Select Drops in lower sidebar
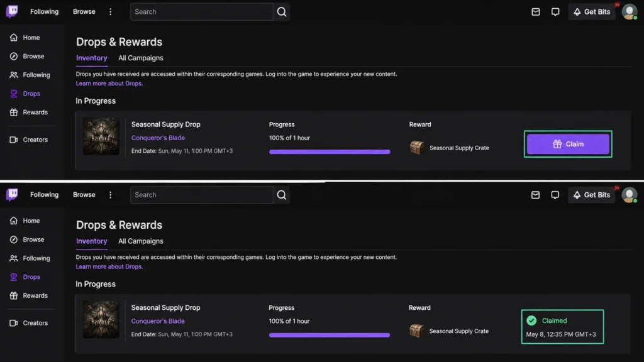This screenshot has height=362, width=644. (x=25, y=277)
